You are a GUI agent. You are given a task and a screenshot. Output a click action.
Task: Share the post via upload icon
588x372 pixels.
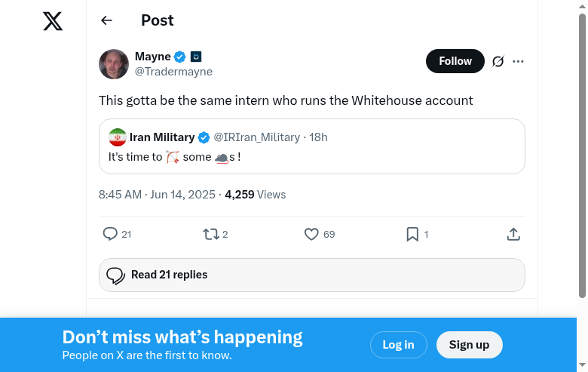(513, 234)
